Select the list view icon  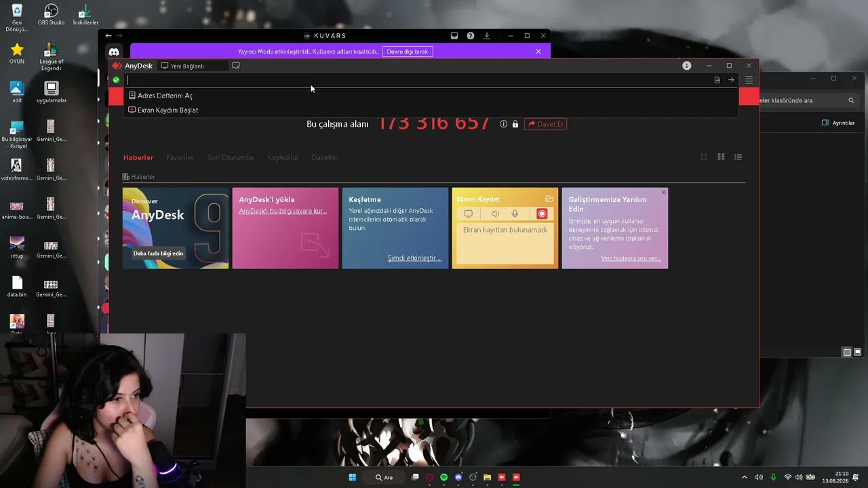[738, 157]
